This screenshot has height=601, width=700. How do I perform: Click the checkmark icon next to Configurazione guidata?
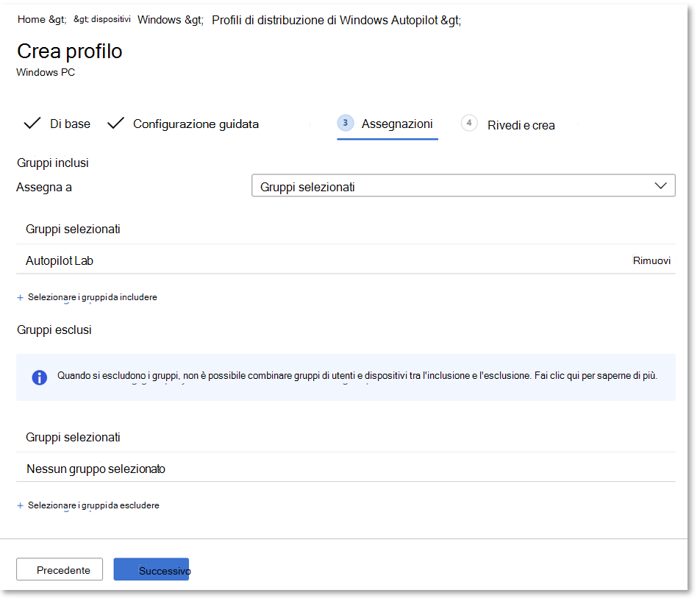[x=115, y=124]
